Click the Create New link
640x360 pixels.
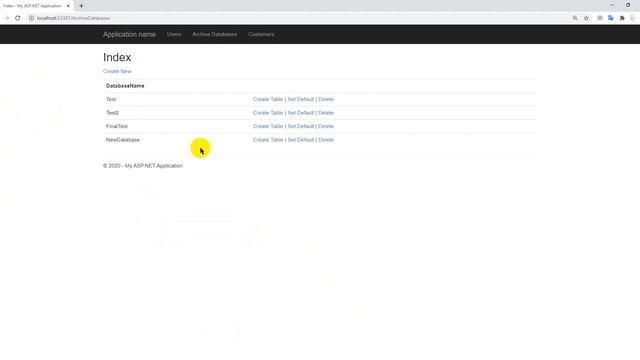click(117, 71)
